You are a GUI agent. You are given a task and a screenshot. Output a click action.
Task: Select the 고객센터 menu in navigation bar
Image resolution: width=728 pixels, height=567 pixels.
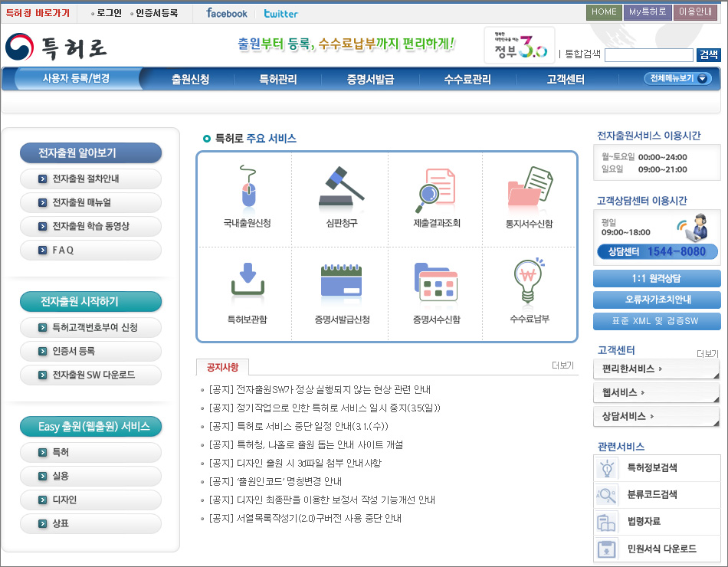tap(565, 80)
